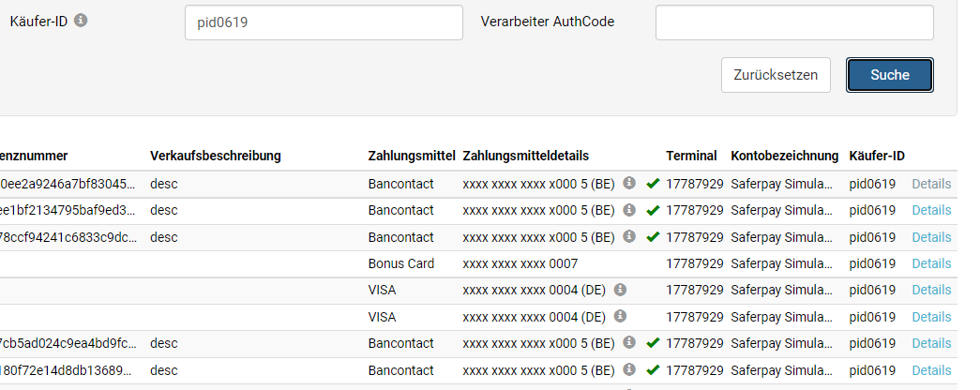Focus the Verarbeiter AuthCode field
The width and height of the screenshot is (980, 390).
(x=794, y=22)
